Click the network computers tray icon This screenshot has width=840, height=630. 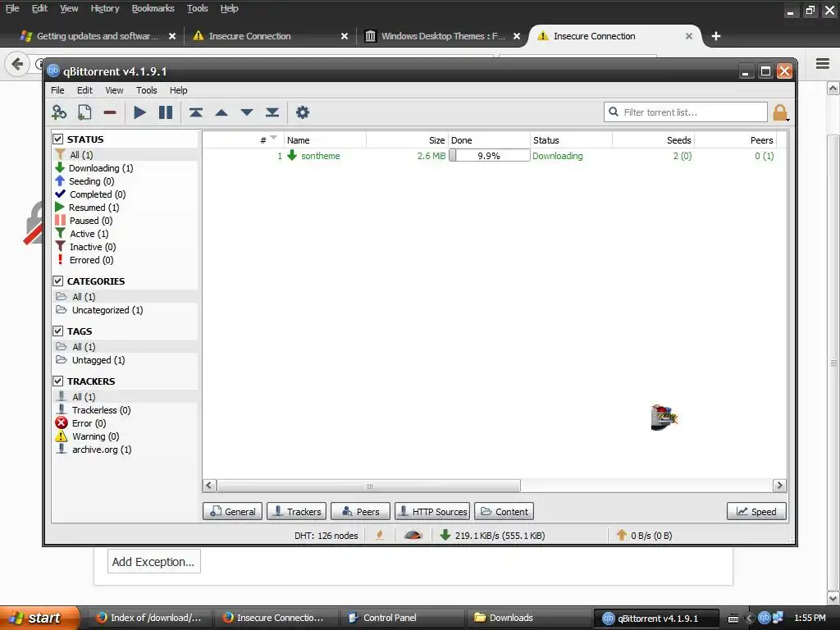point(778,617)
